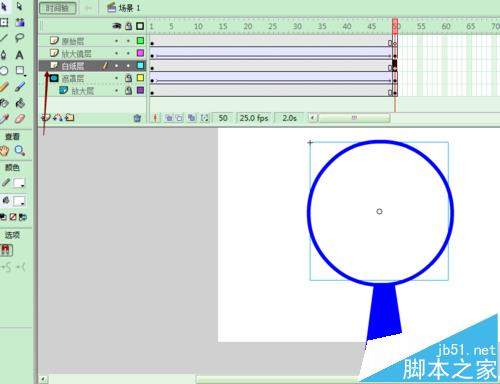This screenshot has width=500, height=384.
Task: Hide the 白纸层 layer using its eye dot
Action: (117, 66)
